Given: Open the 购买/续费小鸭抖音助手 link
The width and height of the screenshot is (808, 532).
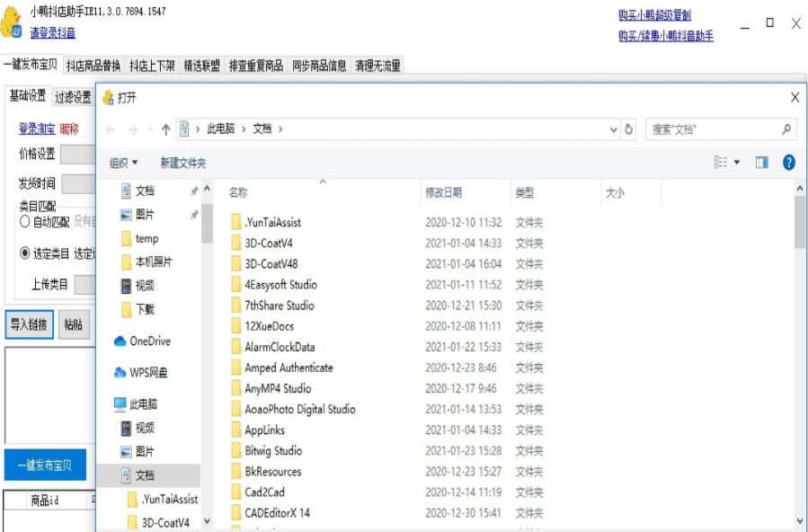Looking at the screenshot, I should pos(666,36).
